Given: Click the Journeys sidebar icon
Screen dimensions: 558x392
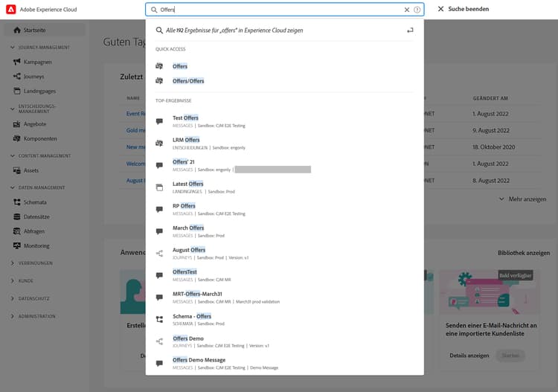Looking at the screenshot, I should (16, 76).
